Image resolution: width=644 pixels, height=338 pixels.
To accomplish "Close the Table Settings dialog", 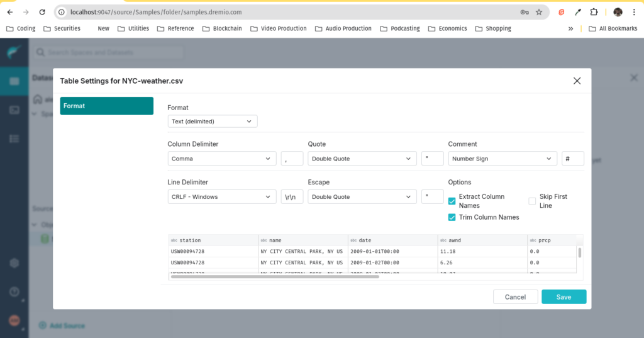I will tap(577, 81).
